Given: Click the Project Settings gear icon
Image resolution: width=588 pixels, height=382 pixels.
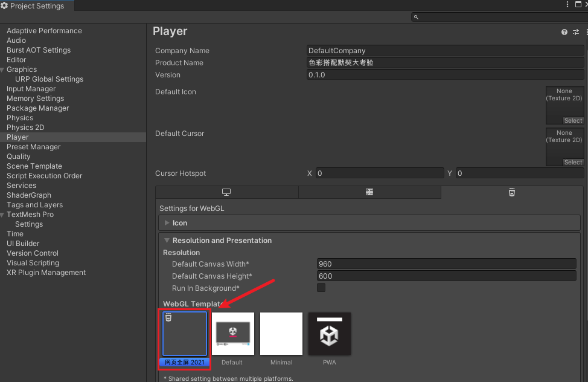Looking at the screenshot, I should 4,5.
